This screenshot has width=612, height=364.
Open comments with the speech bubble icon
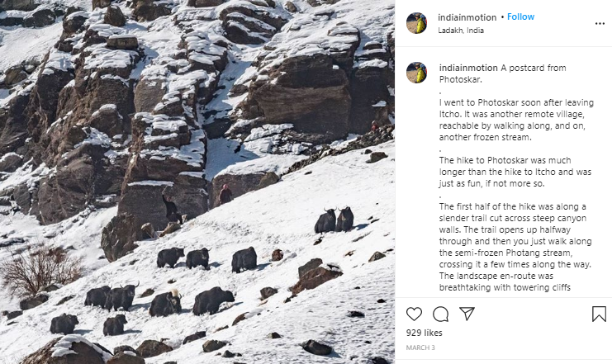tap(441, 314)
